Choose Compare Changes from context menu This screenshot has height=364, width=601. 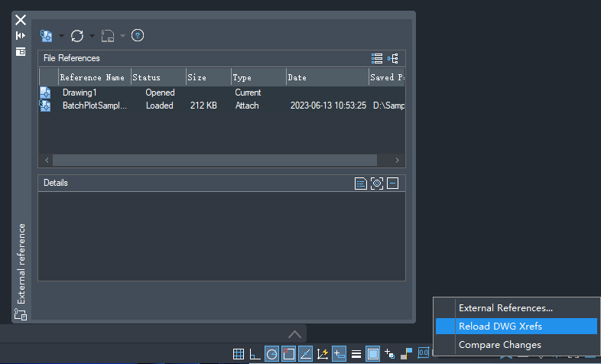(499, 345)
